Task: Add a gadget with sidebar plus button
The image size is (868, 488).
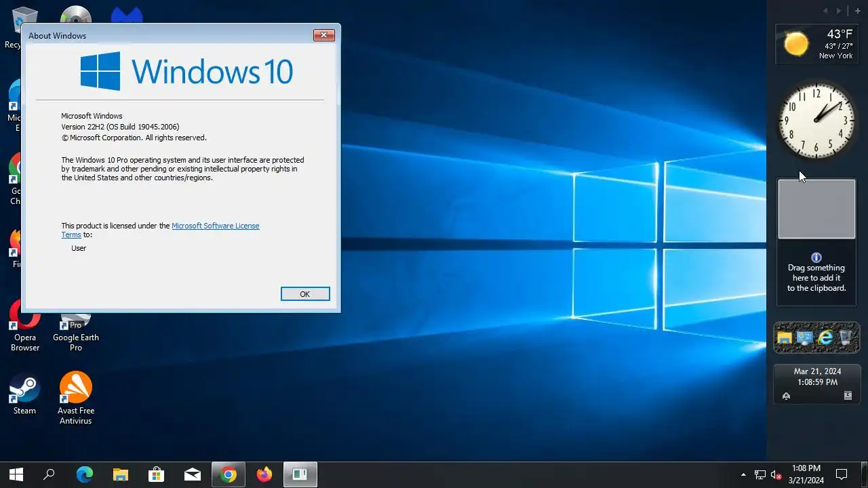Action: 858,11
